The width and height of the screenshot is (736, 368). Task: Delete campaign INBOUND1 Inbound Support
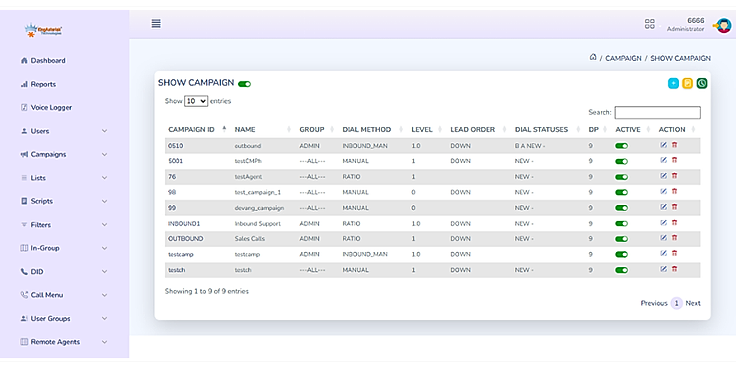(675, 222)
